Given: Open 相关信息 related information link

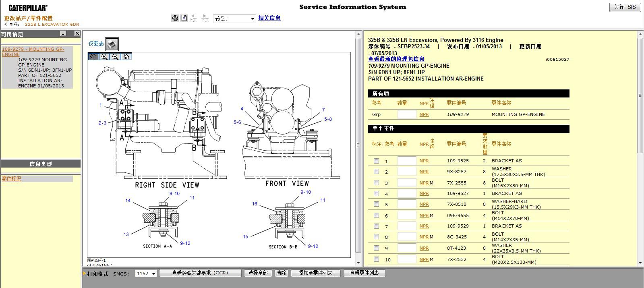Looking at the screenshot, I should pyautogui.click(x=269, y=18).
